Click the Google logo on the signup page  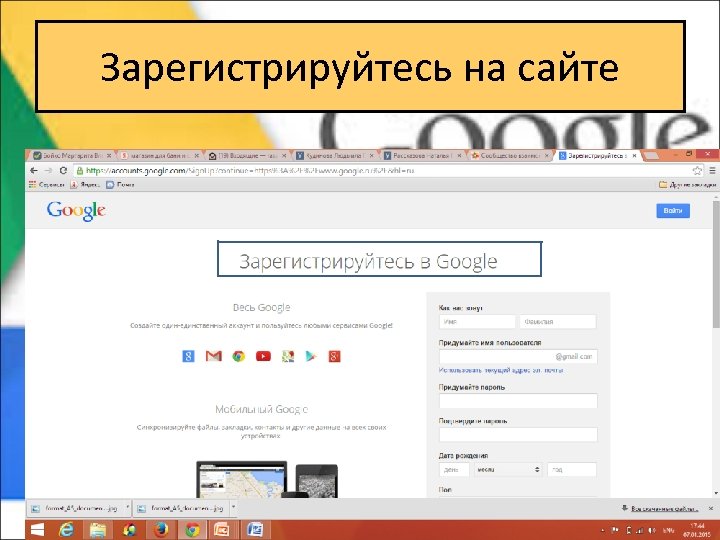coord(76,211)
